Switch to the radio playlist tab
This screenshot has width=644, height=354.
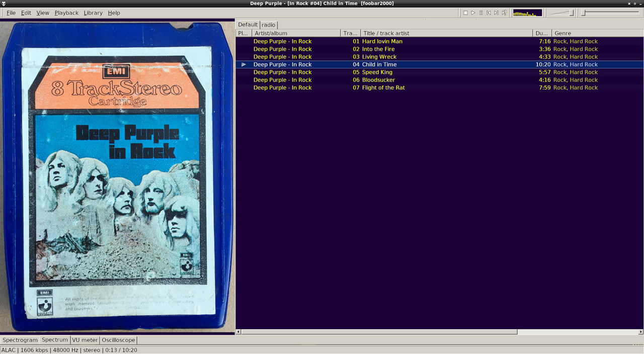[269, 25]
